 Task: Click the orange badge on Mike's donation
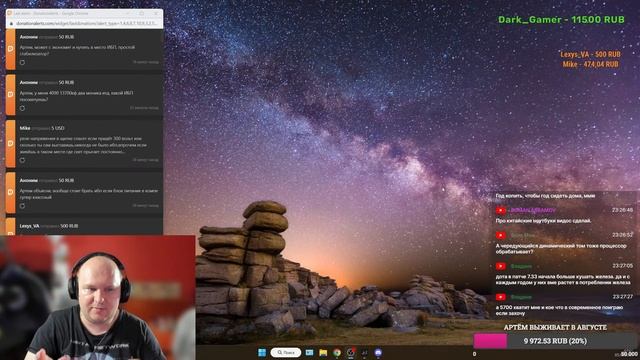pyautogui.click(x=11, y=144)
